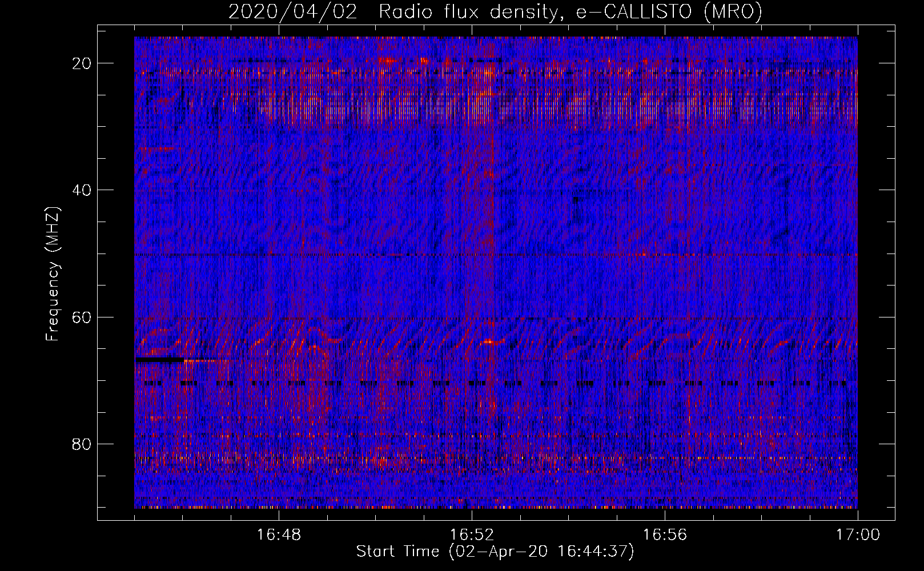The image size is (924, 571).
Task: Click the 17:00 time tick label
Action: (x=858, y=535)
